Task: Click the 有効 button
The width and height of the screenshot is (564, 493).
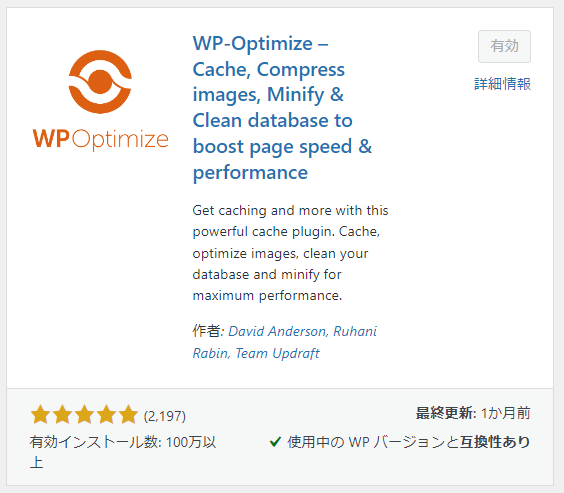Action: coord(504,46)
